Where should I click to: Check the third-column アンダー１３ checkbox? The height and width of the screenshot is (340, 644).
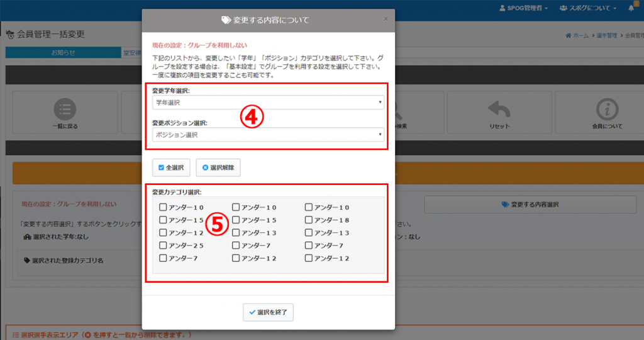(309, 233)
